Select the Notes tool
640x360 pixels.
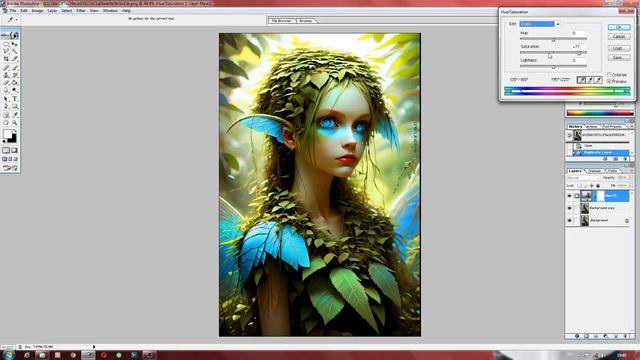click(x=6, y=115)
